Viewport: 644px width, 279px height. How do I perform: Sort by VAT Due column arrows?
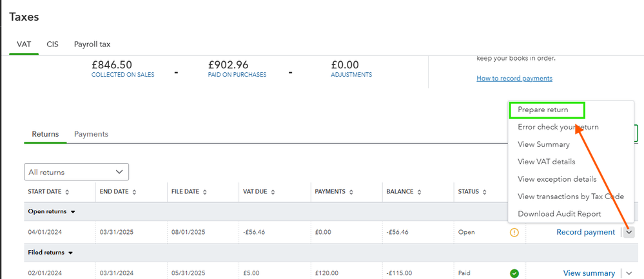(x=274, y=192)
